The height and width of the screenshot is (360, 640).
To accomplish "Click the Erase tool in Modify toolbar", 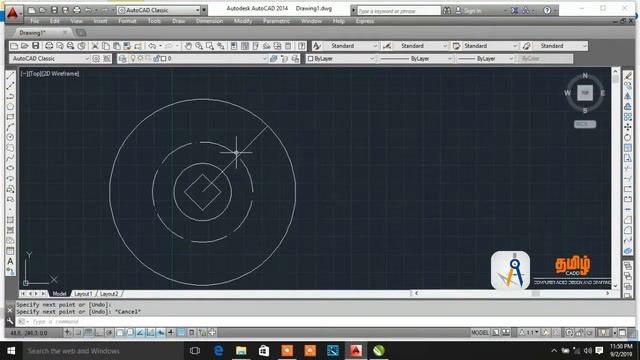I will 628,76.
